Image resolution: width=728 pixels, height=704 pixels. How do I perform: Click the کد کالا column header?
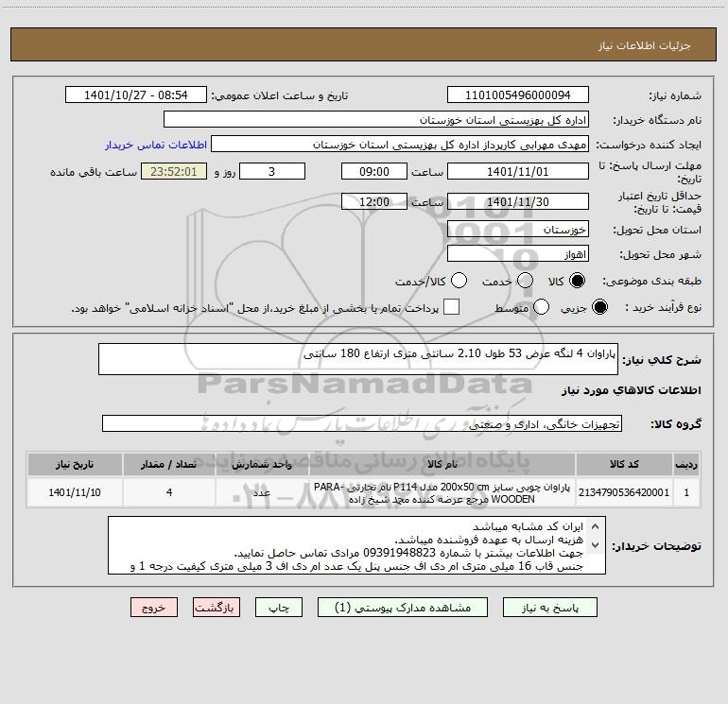(x=624, y=464)
